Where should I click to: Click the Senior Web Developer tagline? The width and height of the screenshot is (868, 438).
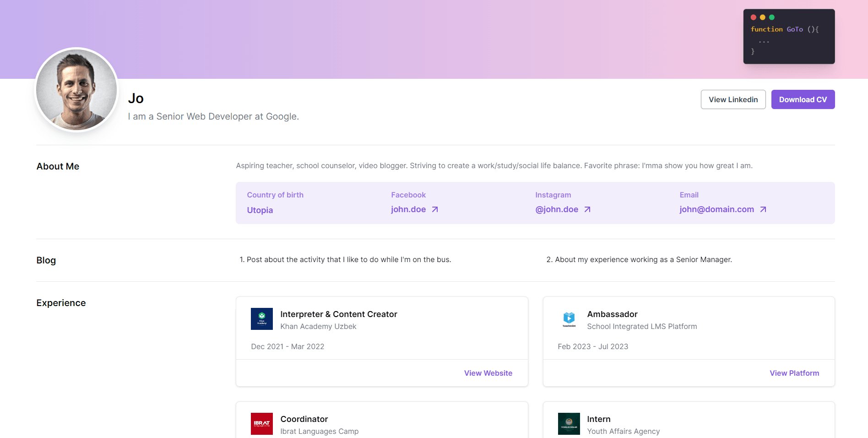pyautogui.click(x=213, y=116)
